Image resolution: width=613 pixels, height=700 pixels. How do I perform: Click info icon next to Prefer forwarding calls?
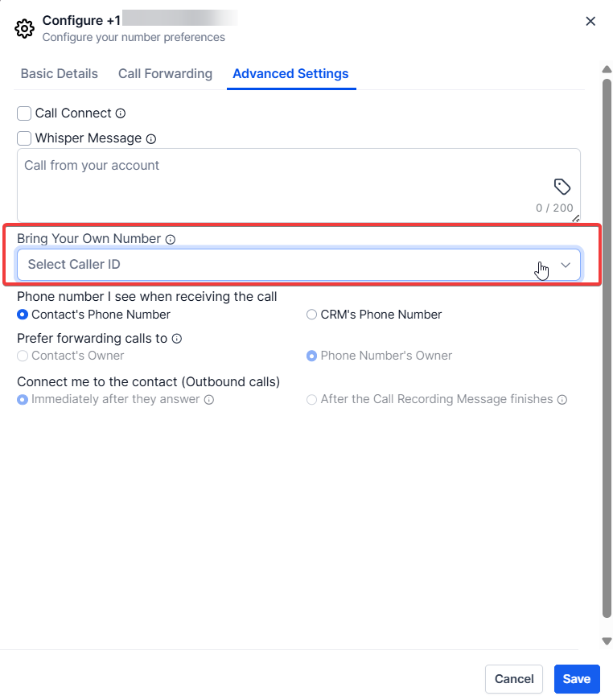coord(177,339)
